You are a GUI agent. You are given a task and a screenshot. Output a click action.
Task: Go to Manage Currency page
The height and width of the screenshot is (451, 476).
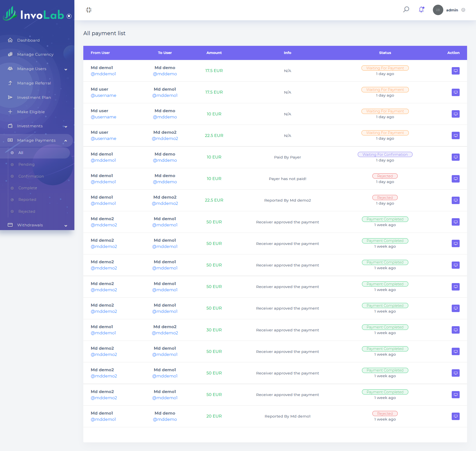(35, 54)
